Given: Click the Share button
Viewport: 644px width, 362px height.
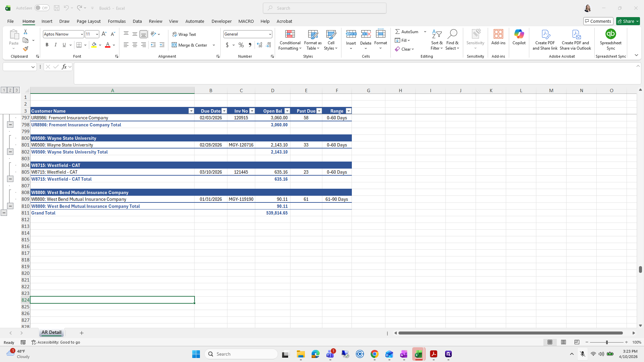Looking at the screenshot, I should tap(628, 21).
